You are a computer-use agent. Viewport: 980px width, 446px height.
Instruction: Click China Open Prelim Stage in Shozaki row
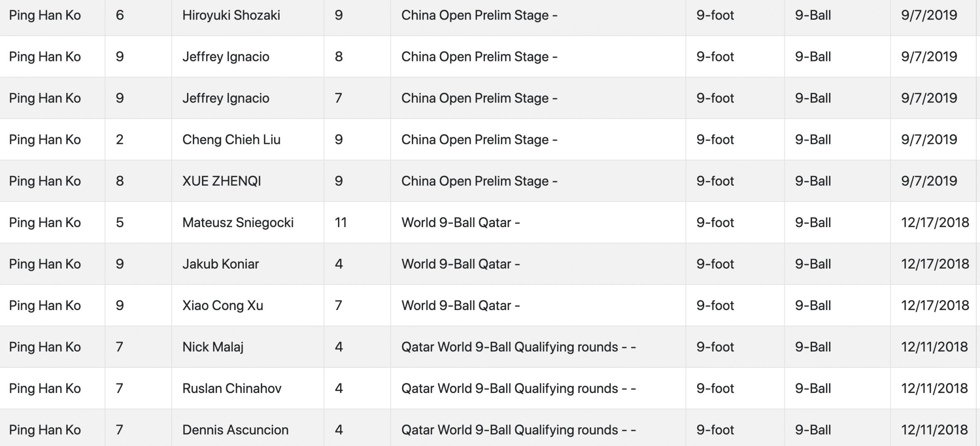point(479,15)
